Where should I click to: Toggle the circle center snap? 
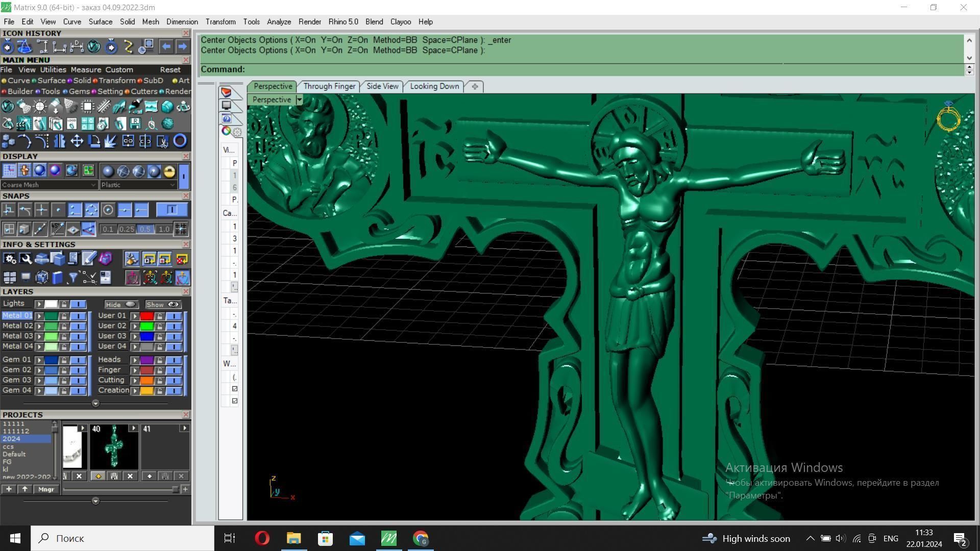click(108, 210)
